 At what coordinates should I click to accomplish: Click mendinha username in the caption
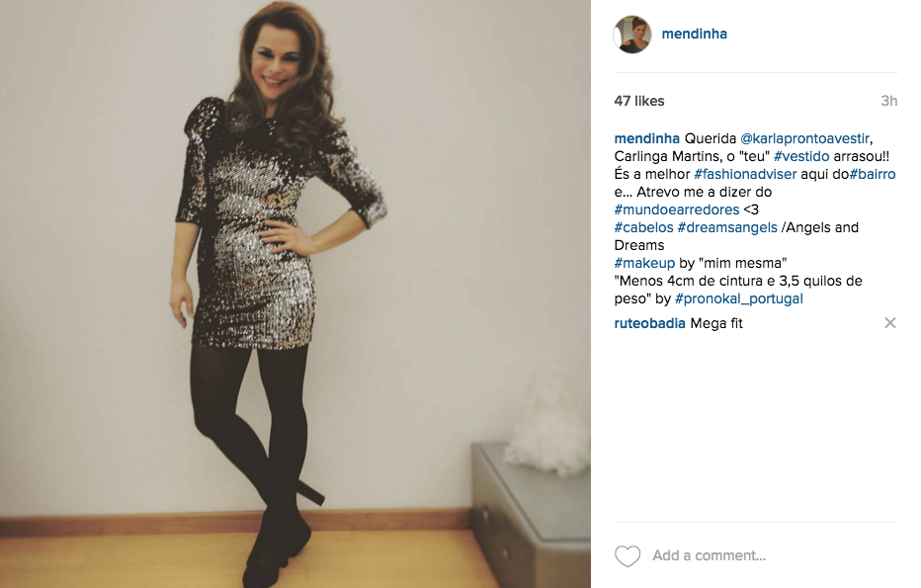click(x=646, y=138)
